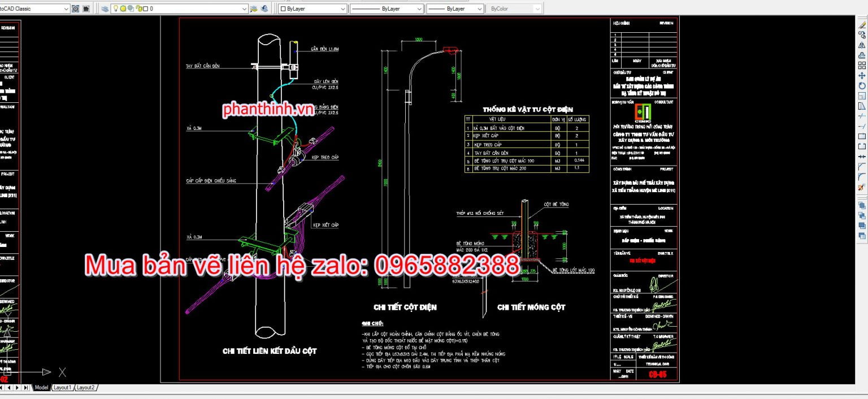The width and height of the screenshot is (868, 399).
Task: Select the Move tool
Action: 862,76
